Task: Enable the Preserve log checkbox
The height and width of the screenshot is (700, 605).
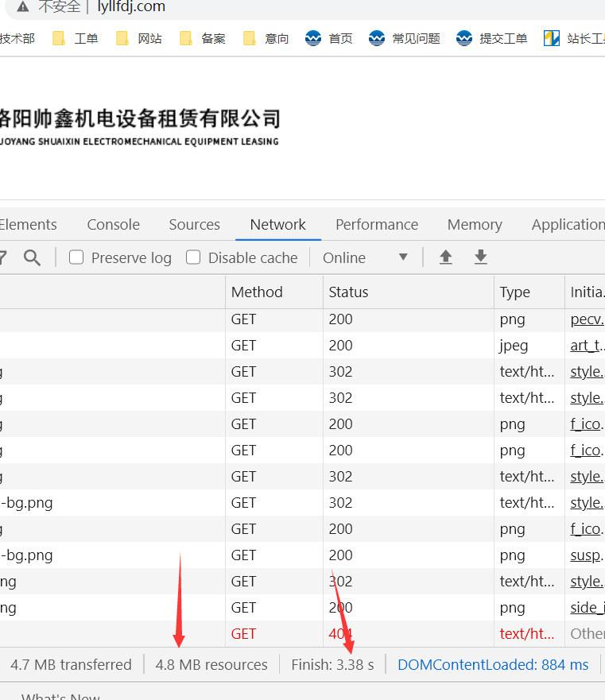Action: [77, 257]
